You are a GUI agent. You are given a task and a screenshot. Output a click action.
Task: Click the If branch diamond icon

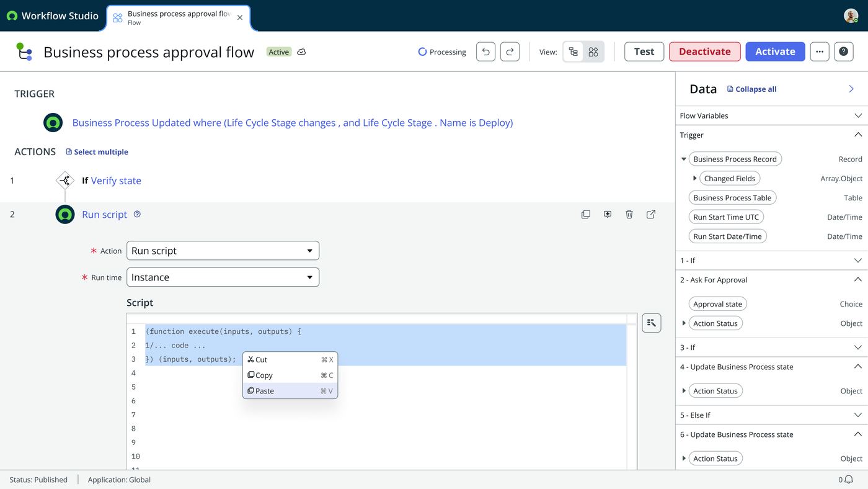(65, 181)
